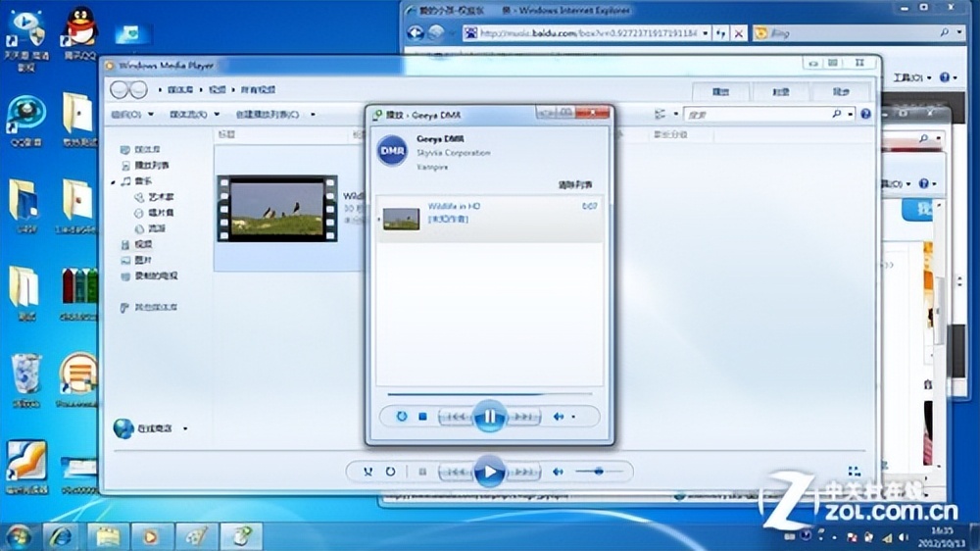The height and width of the screenshot is (551, 980).
Task: Toggle repeat in main Media Player controls
Action: [x=390, y=472]
